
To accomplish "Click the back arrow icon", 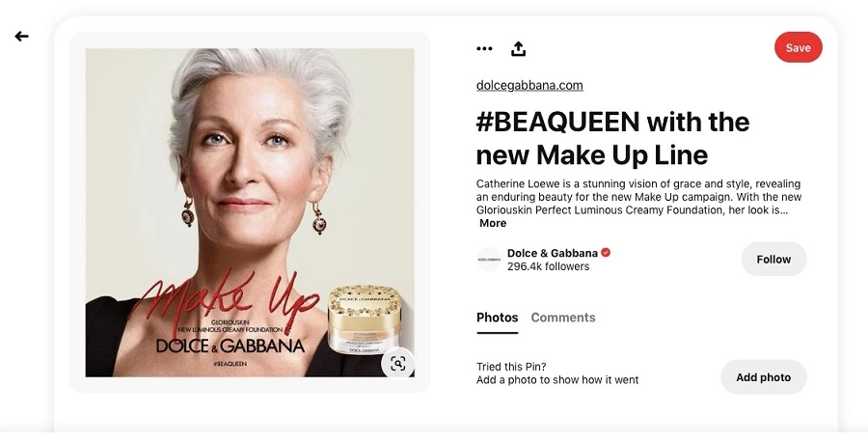I will pos(21,37).
